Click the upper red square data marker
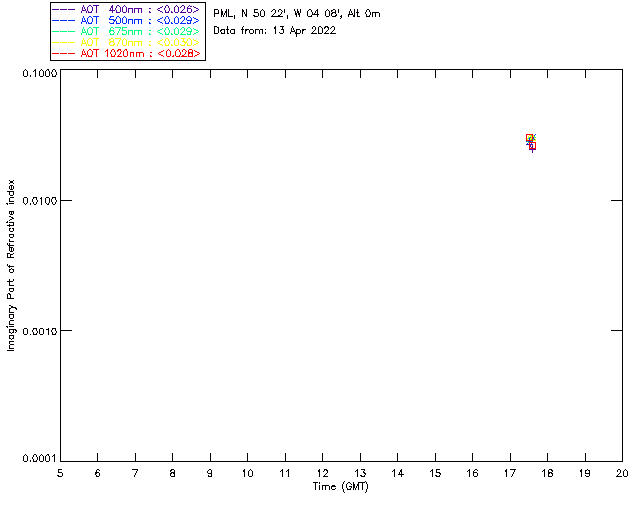 pyautogui.click(x=529, y=138)
